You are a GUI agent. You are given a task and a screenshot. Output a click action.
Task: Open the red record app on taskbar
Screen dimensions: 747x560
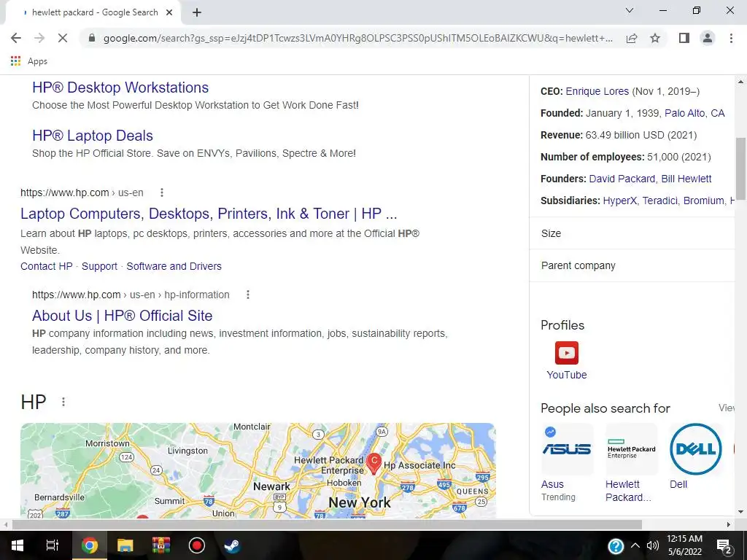pyautogui.click(x=197, y=545)
